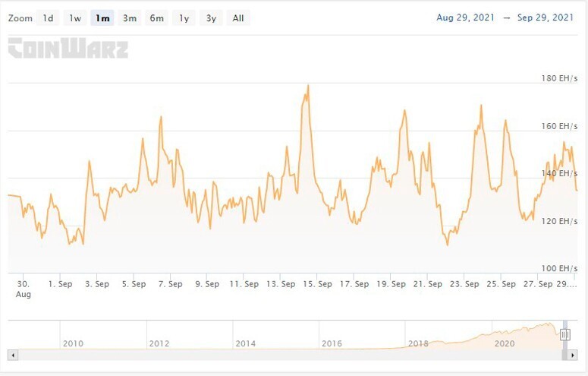Click the chart line dip near 22. Sep
This screenshot has height=376, width=588.
tap(447, 245)
